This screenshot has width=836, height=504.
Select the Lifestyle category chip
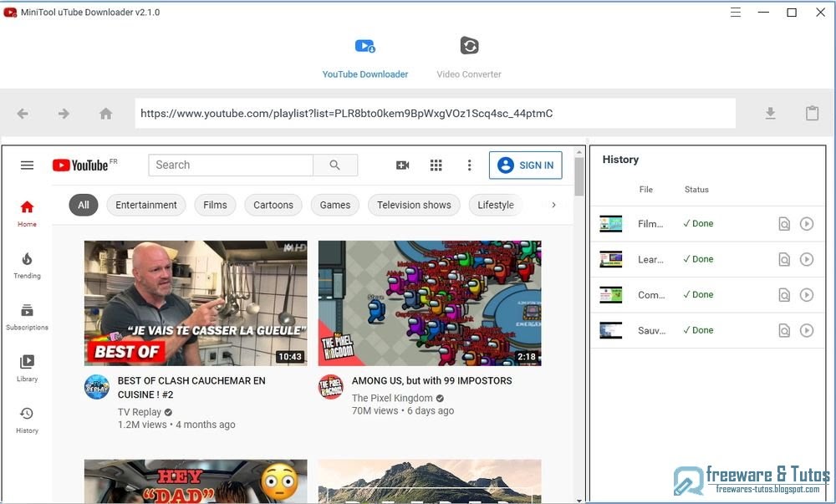[495, 205]
